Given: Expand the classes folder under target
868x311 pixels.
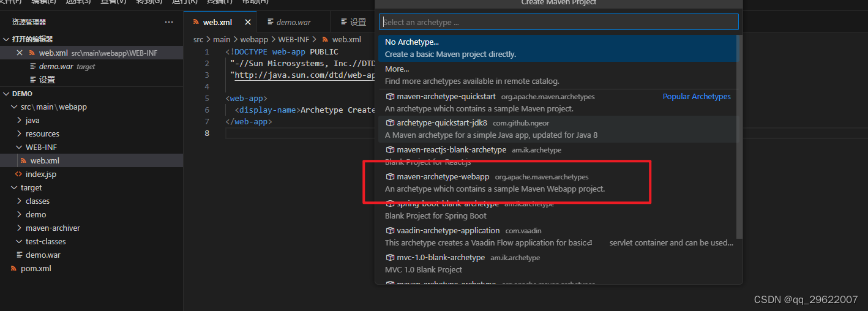Looking at the screenshot, I should click(20, 201).
